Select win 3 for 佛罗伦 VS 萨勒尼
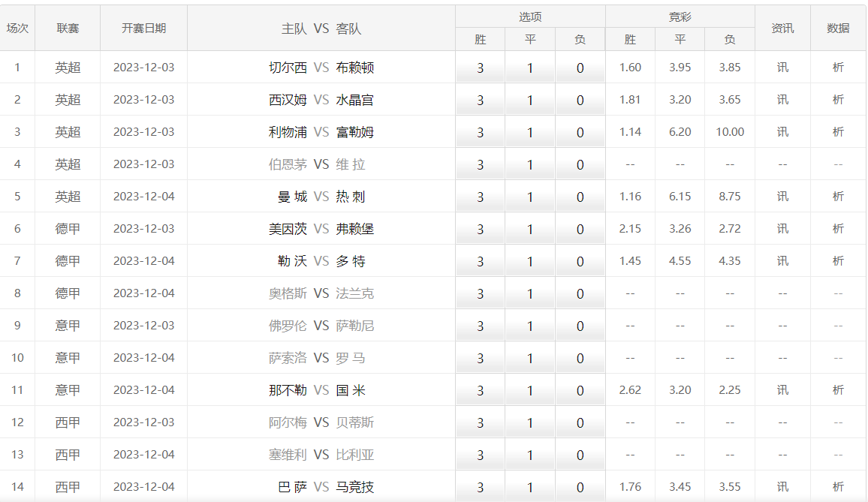The width and height of the screenshot is (868, 502). tap(480, 326)
